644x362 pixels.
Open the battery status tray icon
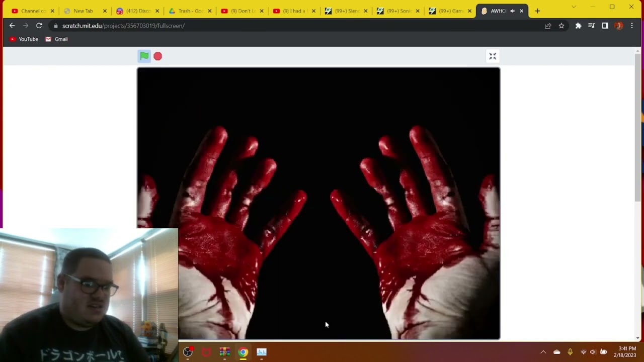[x=604, y=352]
